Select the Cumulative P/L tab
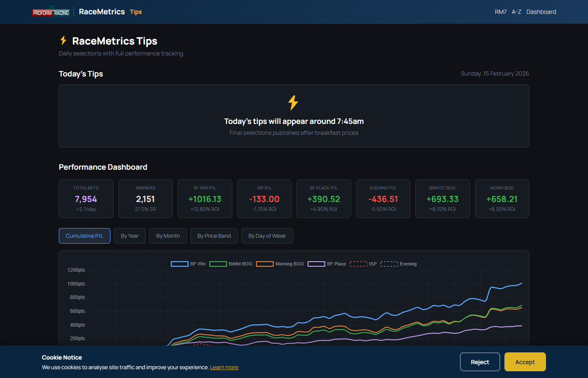 click(84, 236)
